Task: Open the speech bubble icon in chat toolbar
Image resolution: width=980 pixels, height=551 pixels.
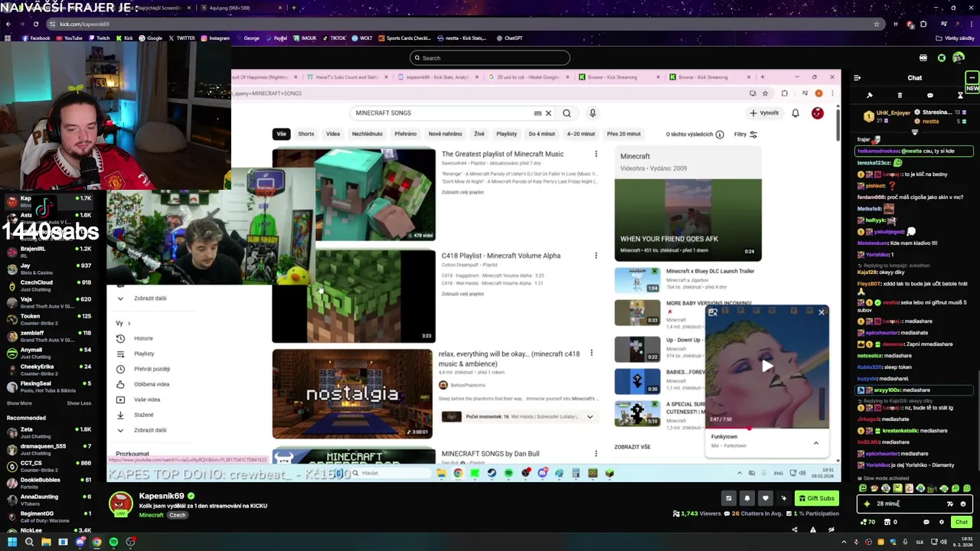Action: point(930,96)
